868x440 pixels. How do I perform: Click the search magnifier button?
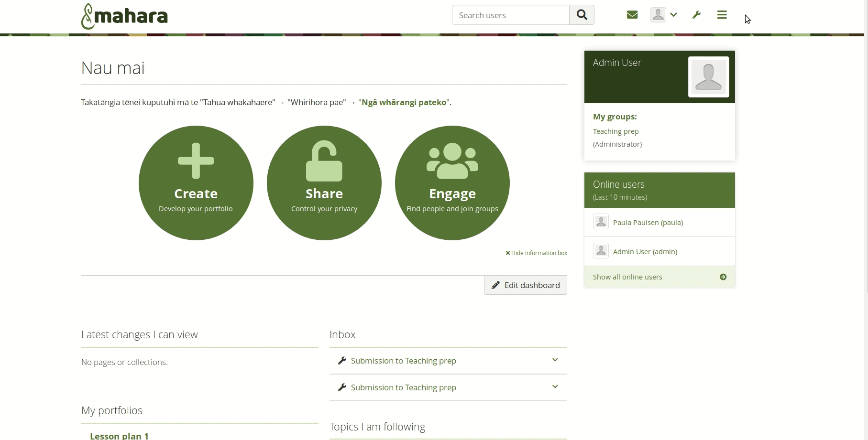click(x=582, y=15)
